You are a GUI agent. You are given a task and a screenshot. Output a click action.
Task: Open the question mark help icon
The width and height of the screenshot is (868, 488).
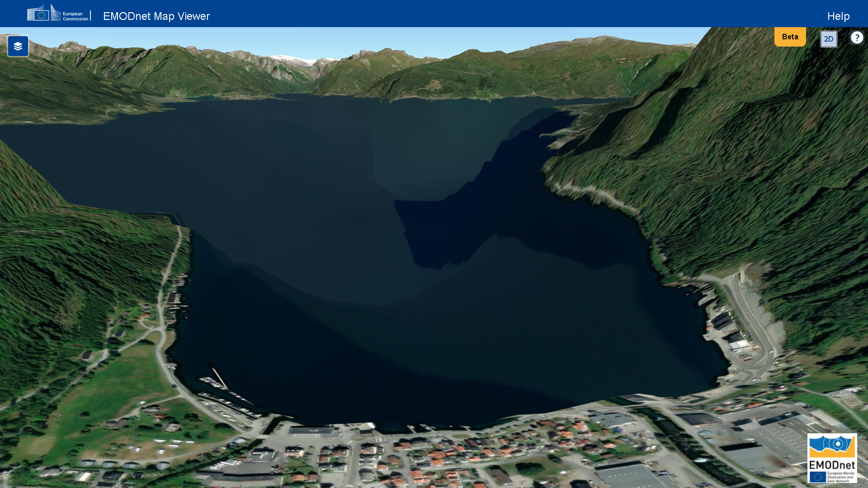(x=857, y=38)
